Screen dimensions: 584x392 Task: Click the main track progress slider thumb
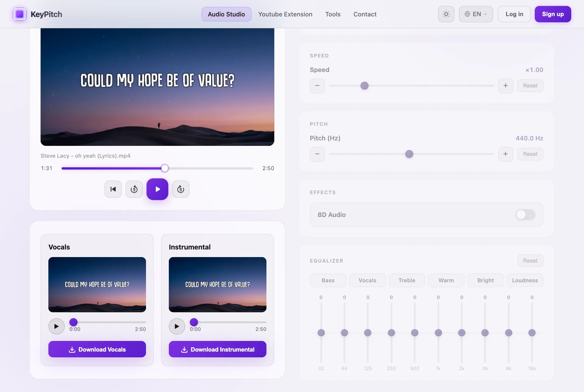tap(165, 168)
